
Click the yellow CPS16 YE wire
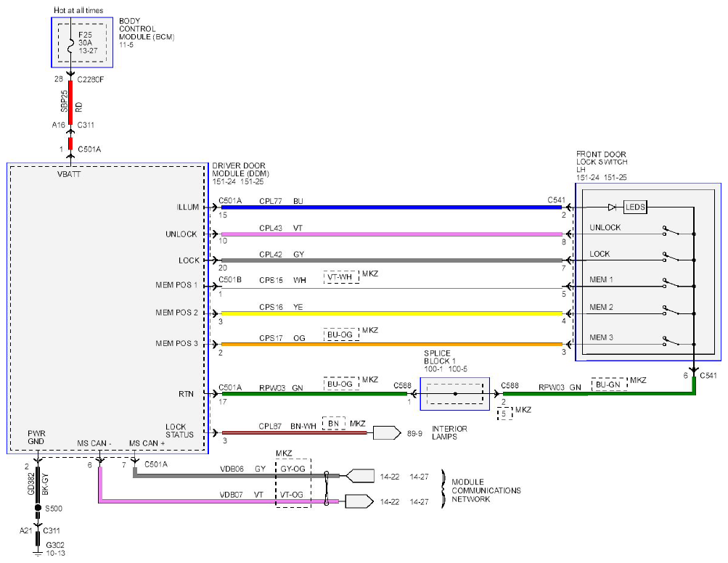(x=391, y=313)
